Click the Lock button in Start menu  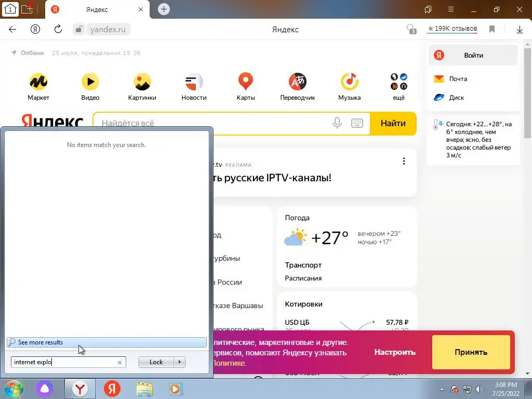156,362
